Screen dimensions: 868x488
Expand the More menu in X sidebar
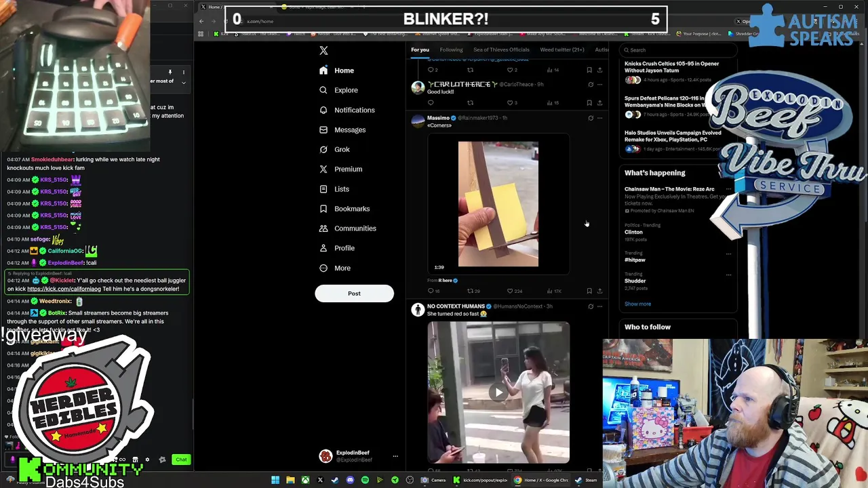334,268
